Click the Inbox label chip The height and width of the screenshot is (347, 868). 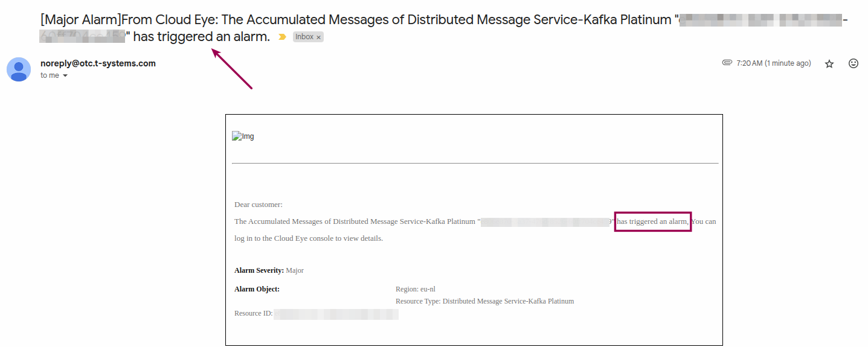coord(304,37)
